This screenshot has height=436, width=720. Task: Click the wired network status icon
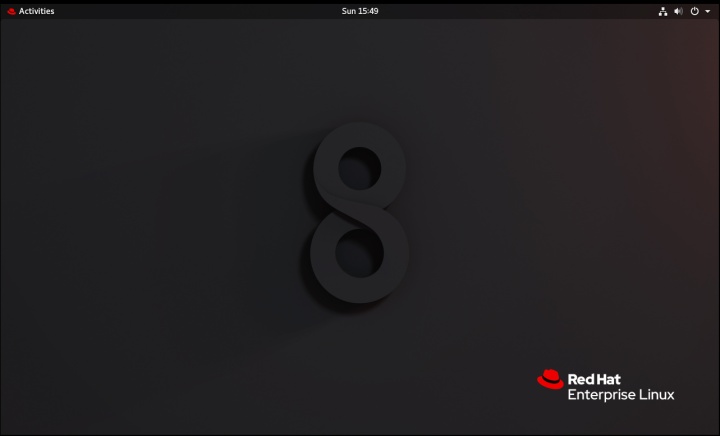point(663,11)
